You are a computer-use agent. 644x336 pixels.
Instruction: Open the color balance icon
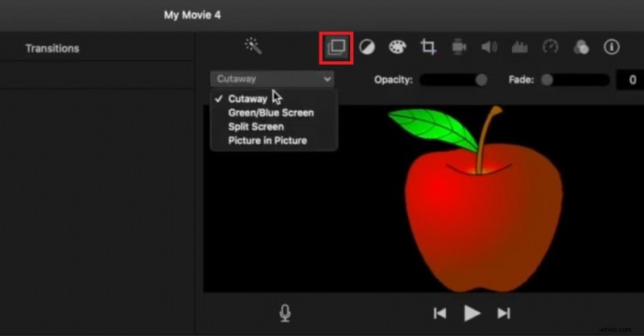click(x=367, y=47)
